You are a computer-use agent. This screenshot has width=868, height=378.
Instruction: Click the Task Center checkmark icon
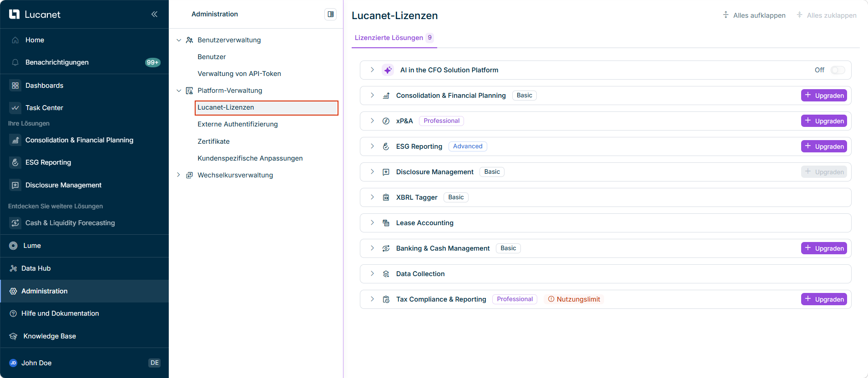tap(15, 108)
